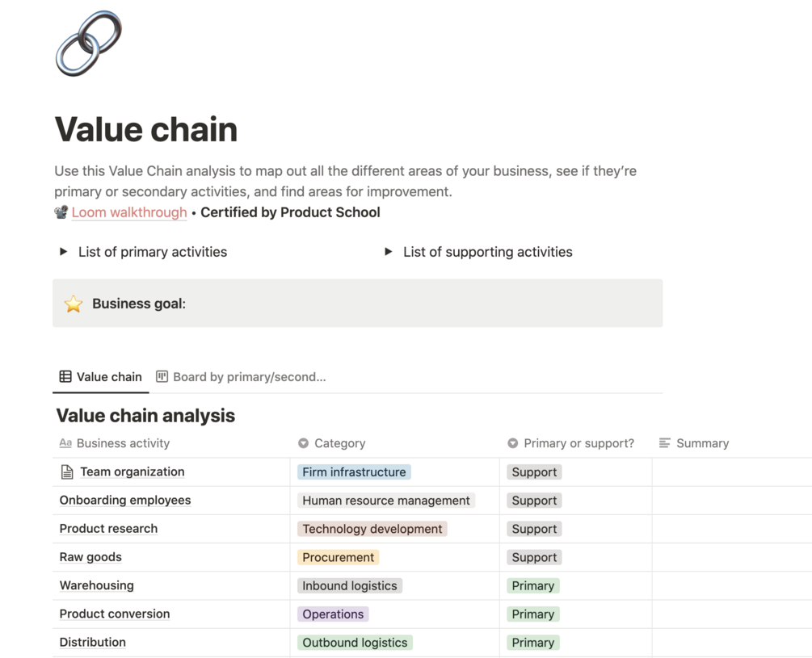Image resolution: width=812 pixels, height=658 pixels.
Task: Open the Onboarding employees row
Action: click(x=125, y=501)
